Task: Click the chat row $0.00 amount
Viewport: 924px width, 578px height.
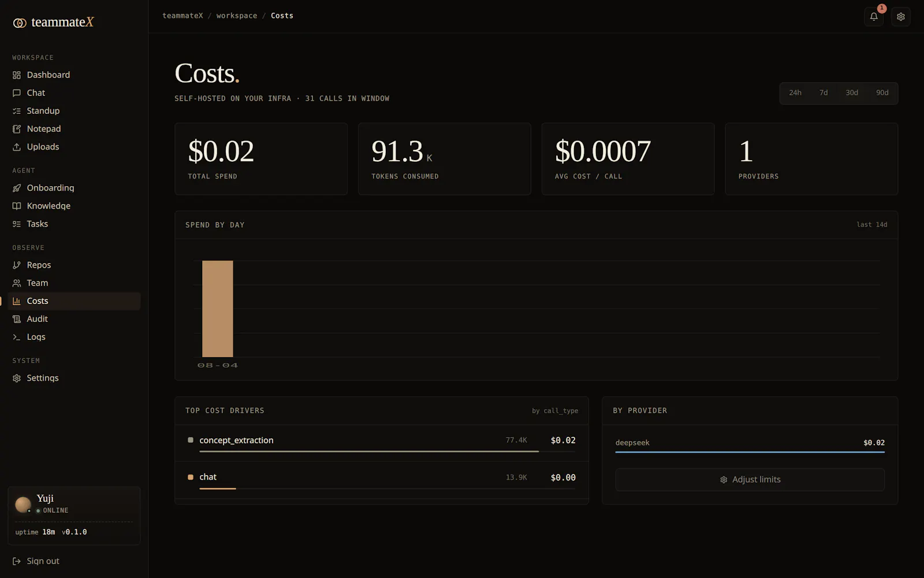Action: [563, 477]
